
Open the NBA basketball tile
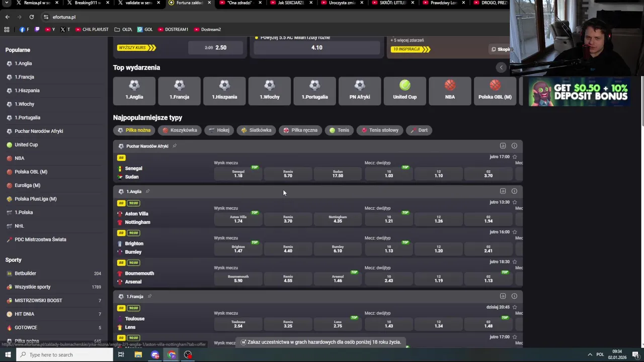click(x=450, y=90)
